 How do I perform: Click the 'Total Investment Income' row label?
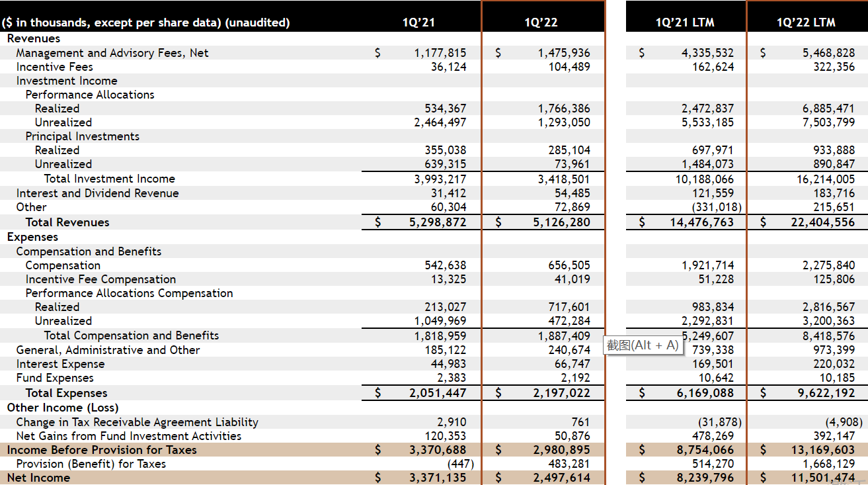click(x=110, y=179)
